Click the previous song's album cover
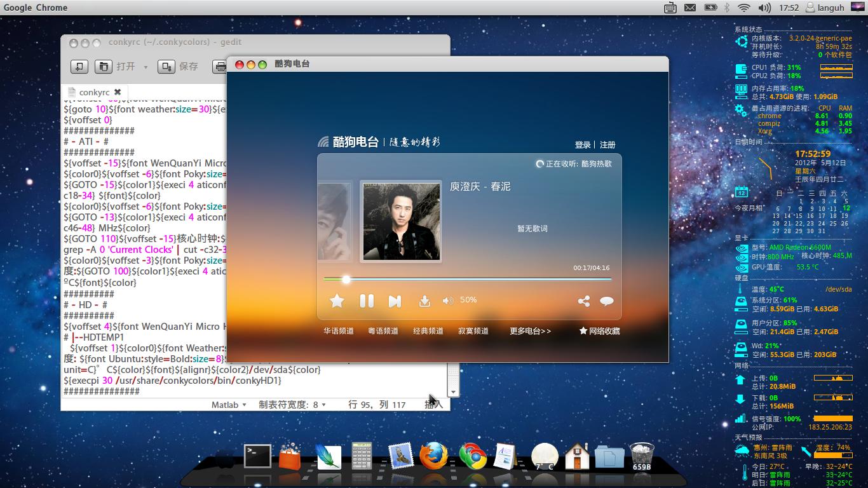 tap(335, 222)
